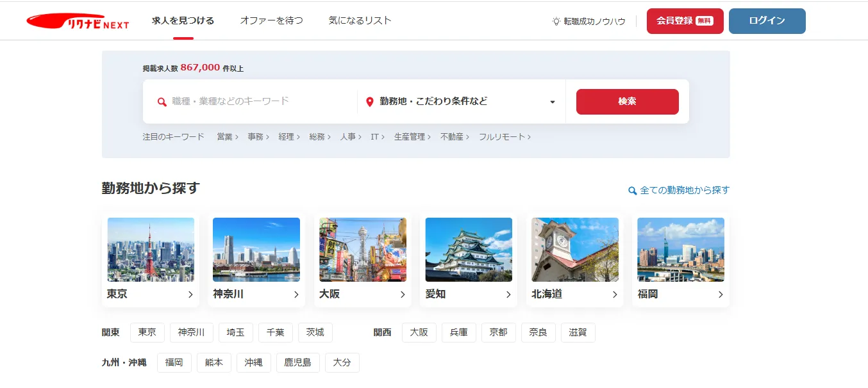
Task: Choose the 大阪 button in the 関西 row
Action: tap(419, 332)
